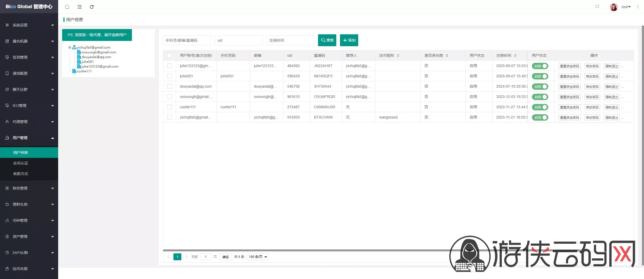644x279 pixels.
Task: Toggle status switch for juhe001 row
Action: pos(540,76)
